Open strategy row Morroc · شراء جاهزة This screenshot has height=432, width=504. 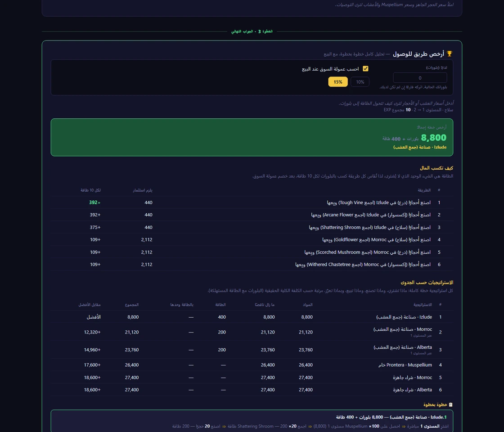point(252,378)
